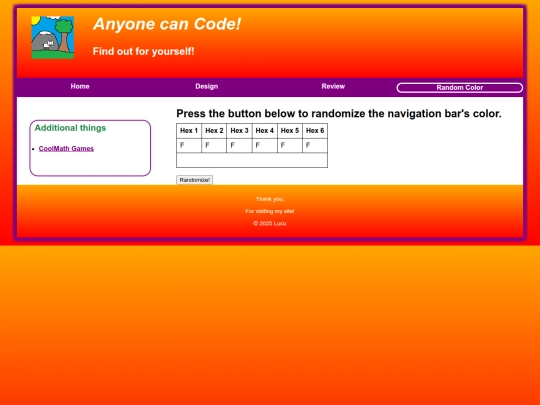Go to the Design page
The image size is (540, 405).
coord(207,86)
